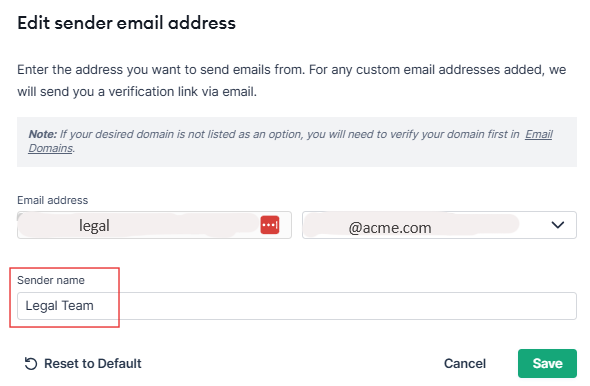Click the verification link description paragraph
This screenshot has width=590, height=386.
tap(292, 81)
